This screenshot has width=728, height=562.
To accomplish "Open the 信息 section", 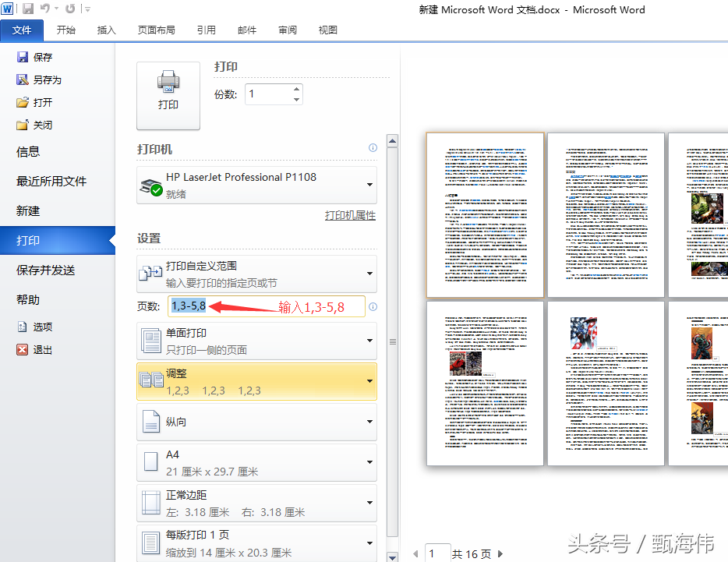I will pyautogui.click(x=28, y=152).
